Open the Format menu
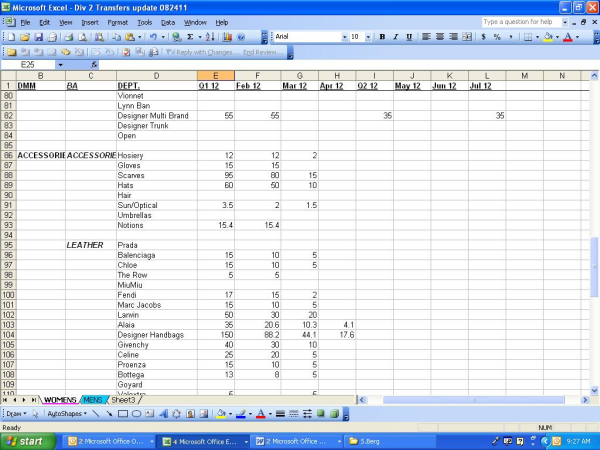 117,21
